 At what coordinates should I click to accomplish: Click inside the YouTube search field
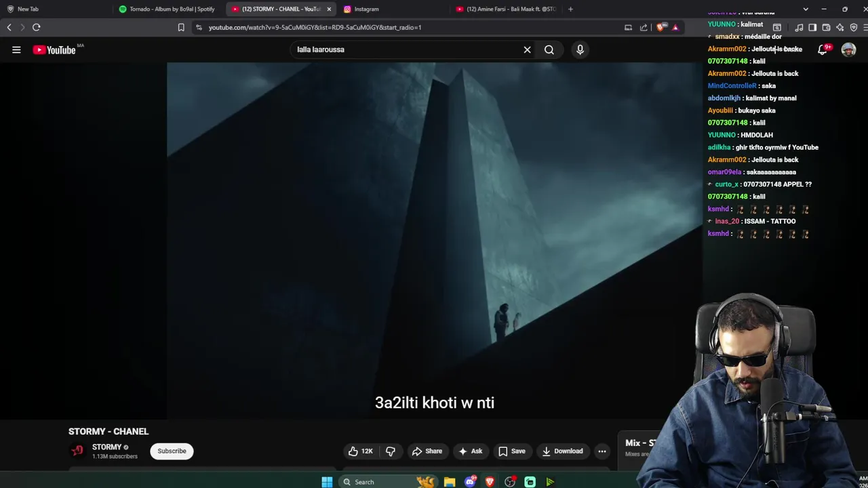point(406,49)
